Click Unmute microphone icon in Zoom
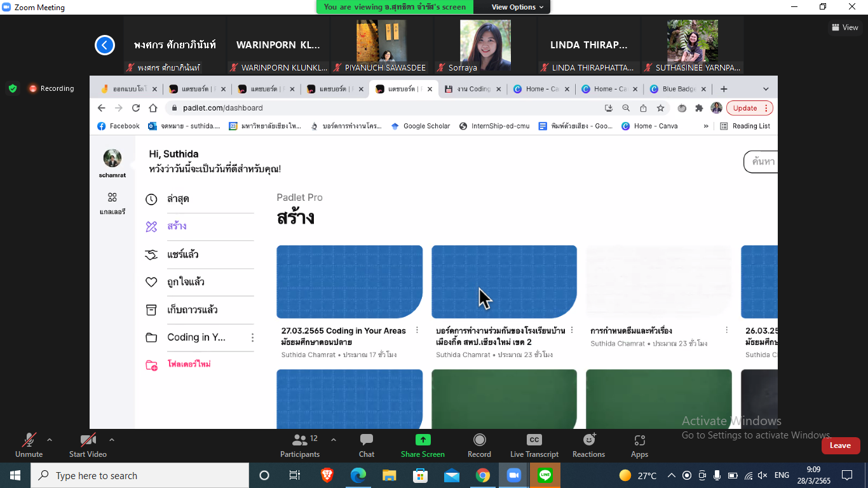Viewport: 868px width, 488px height. tap(29, 440)
